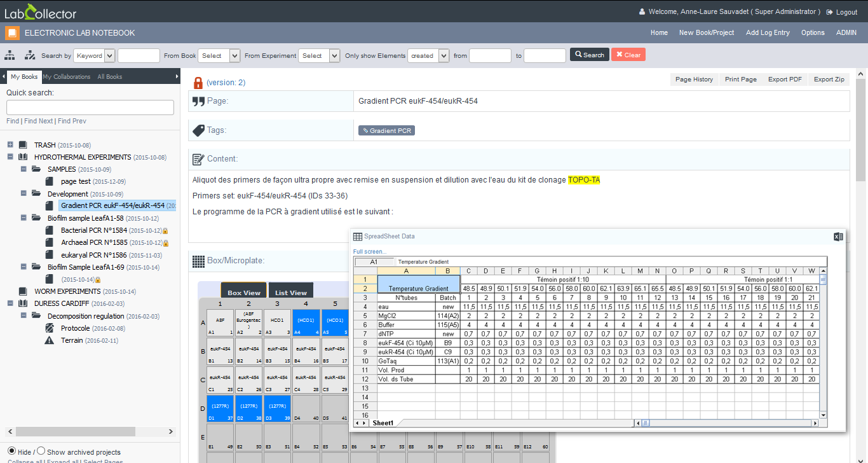Select the Hide archived projects radio button
Image resolution: width=868 pixels, height=463 pixels.
coord(11,451)
